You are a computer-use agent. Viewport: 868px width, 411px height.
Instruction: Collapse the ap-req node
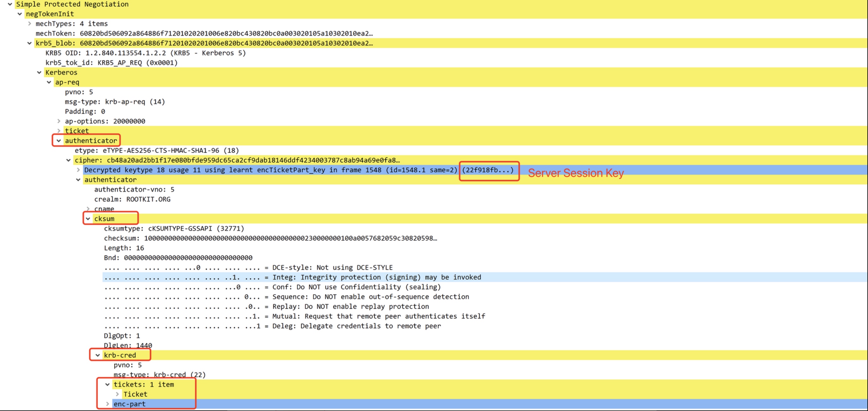click(x=49, y=82)
